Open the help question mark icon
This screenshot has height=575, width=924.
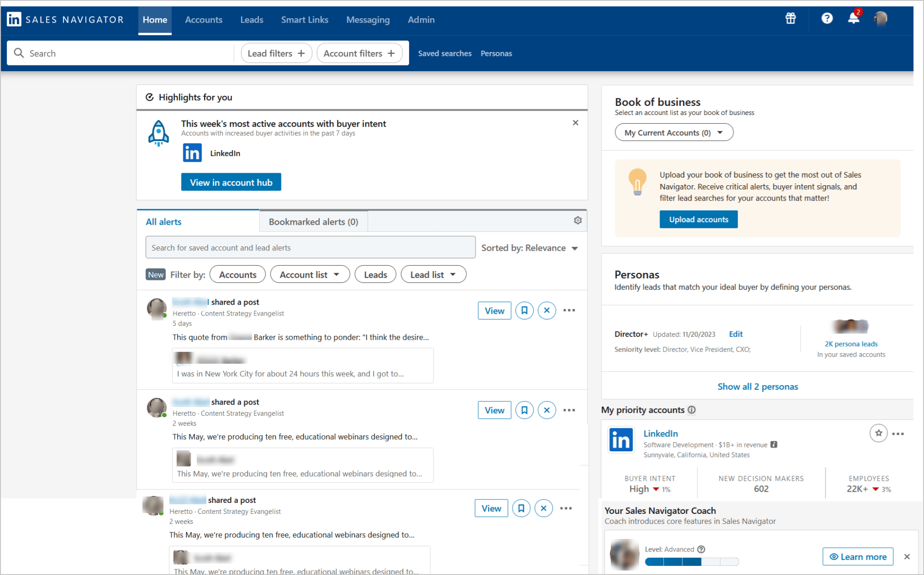click(827, 18)
